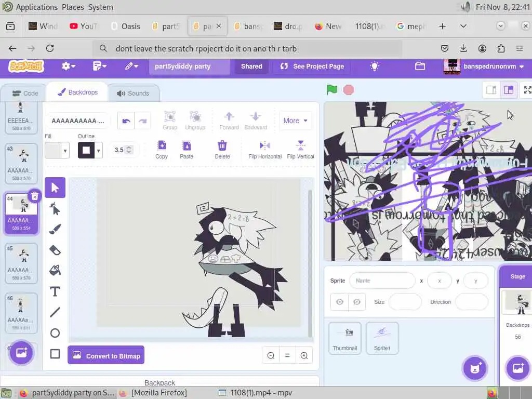Click the Shared status button

pos(251,66)
